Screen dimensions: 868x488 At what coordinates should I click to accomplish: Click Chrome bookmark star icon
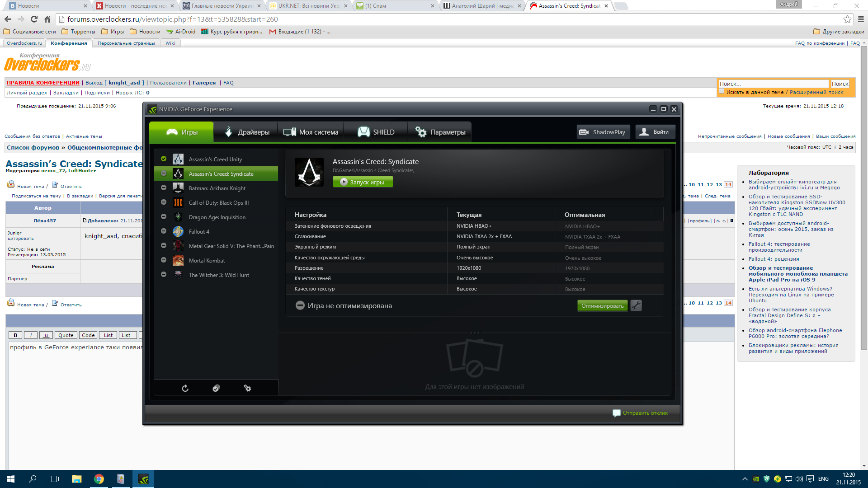click(x=847, y=19)
